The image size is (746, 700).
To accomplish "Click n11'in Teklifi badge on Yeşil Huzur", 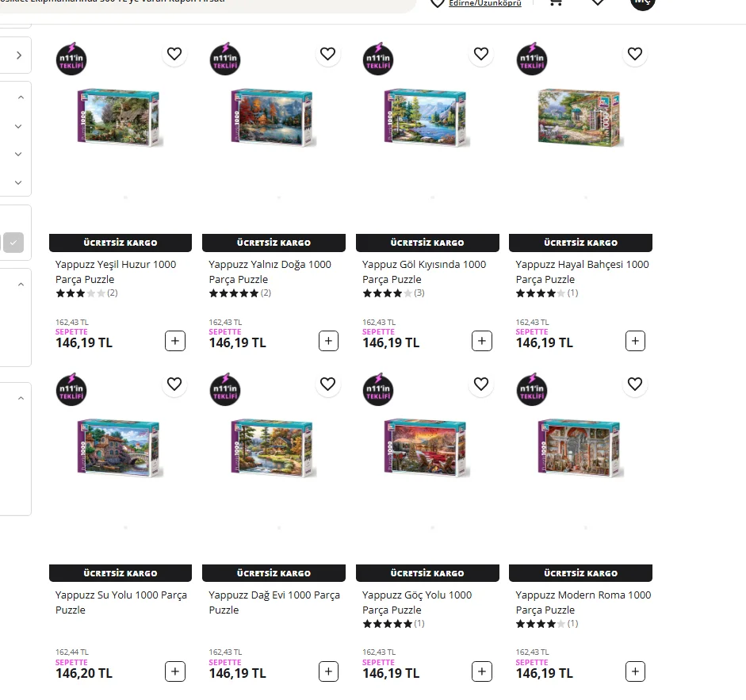I will [x=71, y=59].
